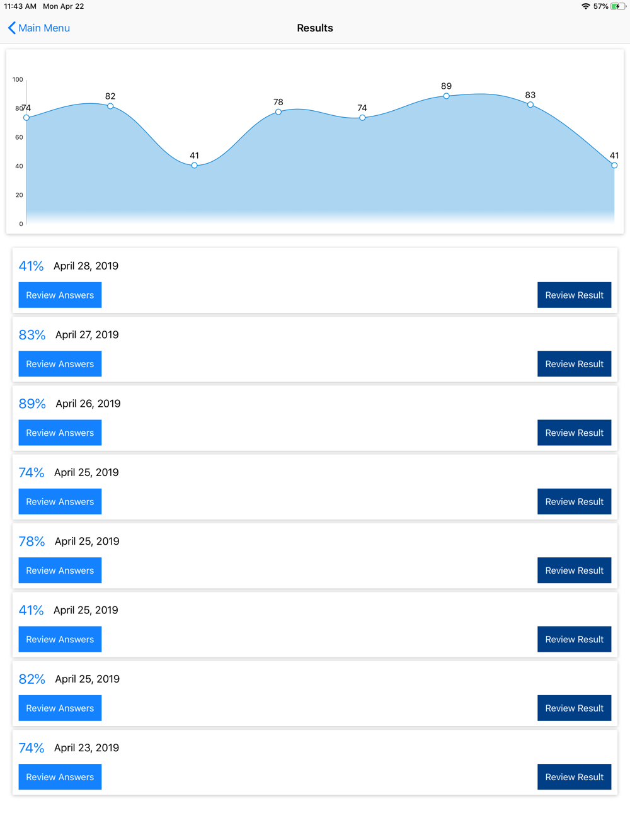Tap the battery icon in status bar
The height and width of the screenshot is (840, 630).
point(618,6)
